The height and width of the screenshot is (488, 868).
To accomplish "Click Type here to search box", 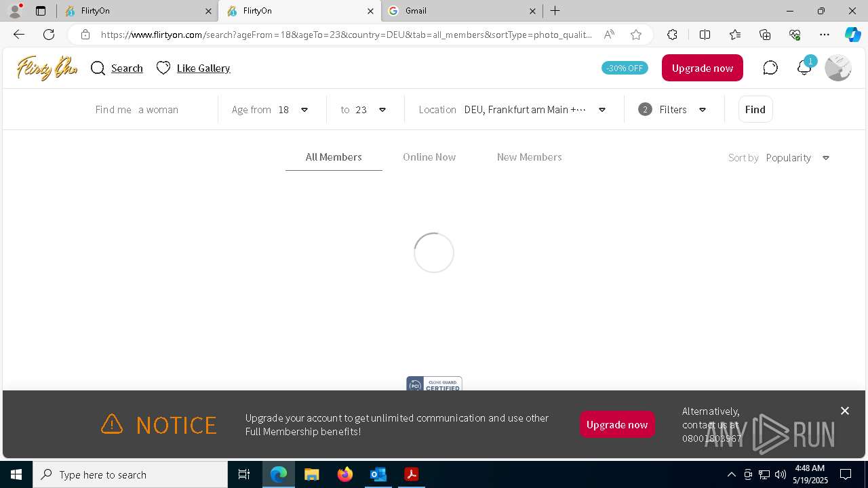I will pyautogui.click(x=130, y=474).
